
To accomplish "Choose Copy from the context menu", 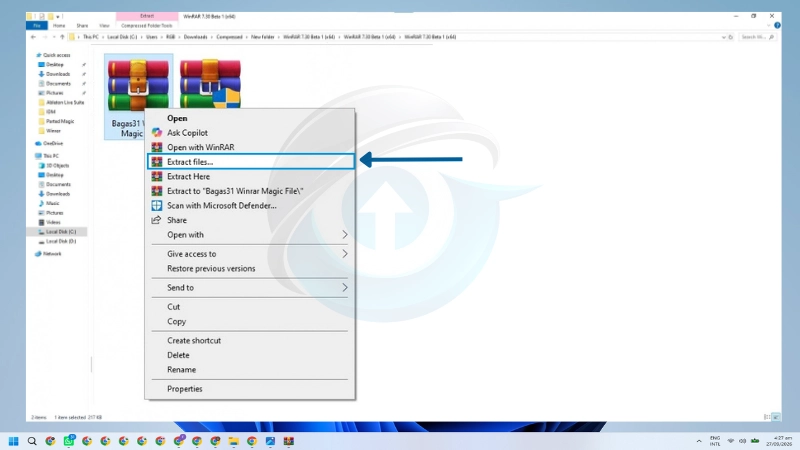I will tap(250, 321).
